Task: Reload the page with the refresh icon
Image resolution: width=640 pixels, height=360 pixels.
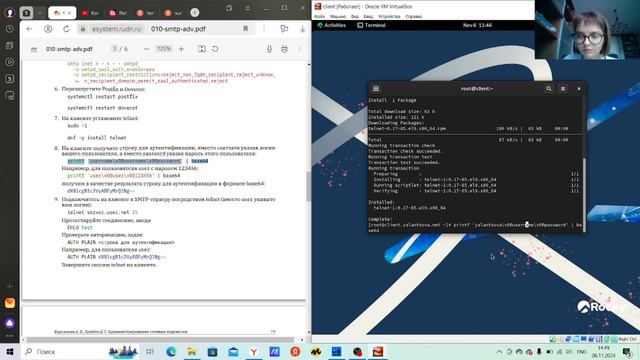Action: point(66,29)
